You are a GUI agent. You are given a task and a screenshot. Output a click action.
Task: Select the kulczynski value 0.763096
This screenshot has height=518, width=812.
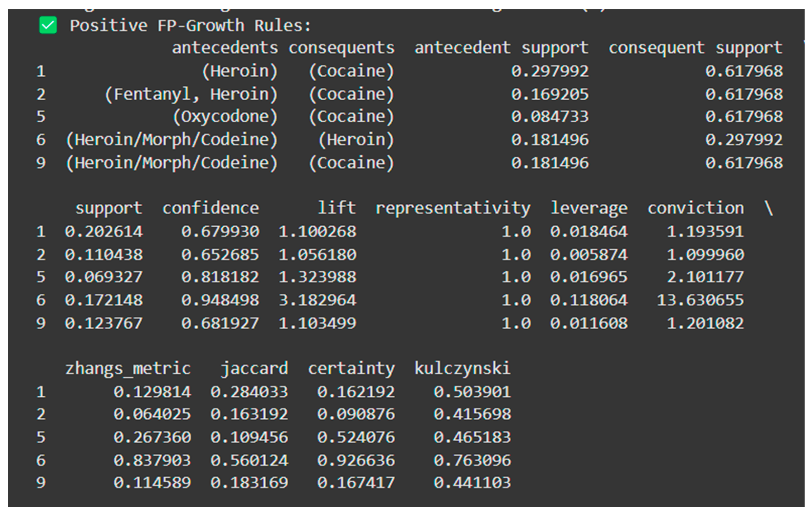pos(472,460)
